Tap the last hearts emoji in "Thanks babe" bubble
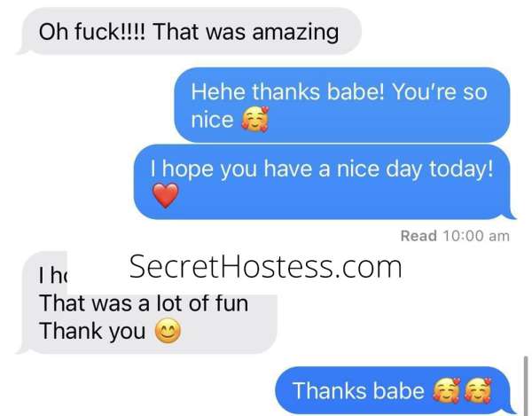Viewport: 532px width, 416px height. pyautogui.click(x=478, y=390)
